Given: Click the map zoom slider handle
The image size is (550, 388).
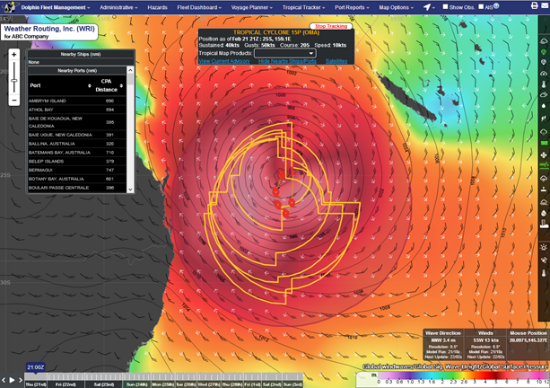Looking at the screenshot, I should pos(14,81).
